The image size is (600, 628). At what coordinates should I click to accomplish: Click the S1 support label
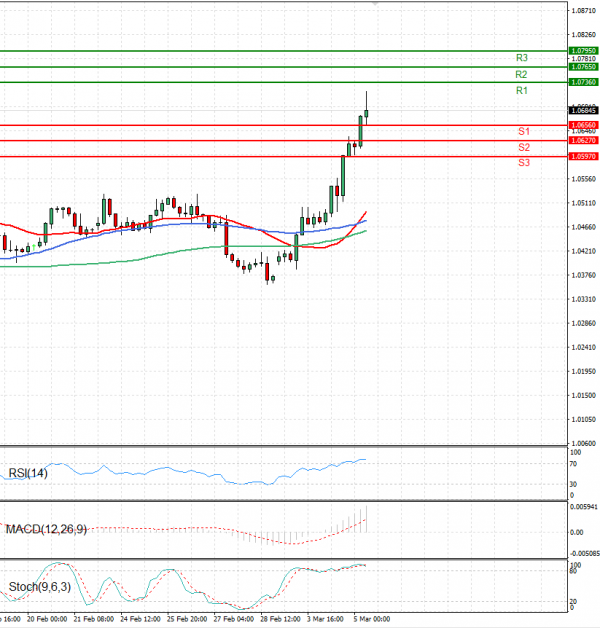[524, 131]
